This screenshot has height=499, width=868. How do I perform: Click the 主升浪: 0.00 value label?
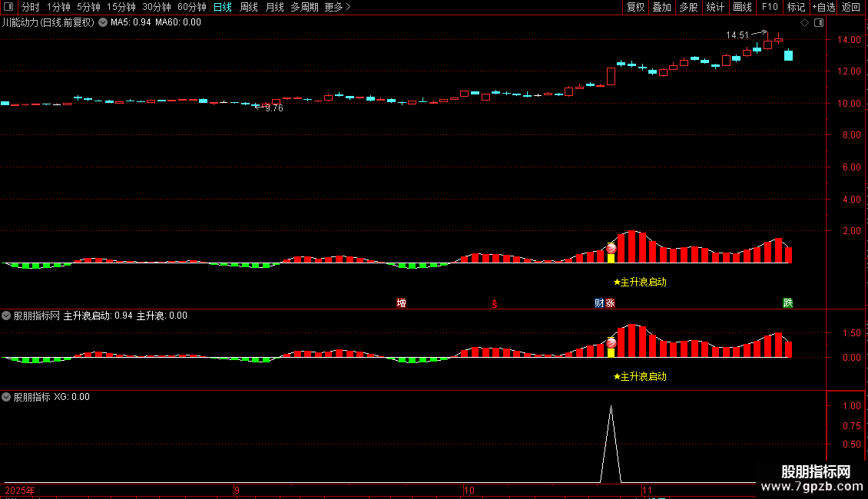[x=161, y=316]
